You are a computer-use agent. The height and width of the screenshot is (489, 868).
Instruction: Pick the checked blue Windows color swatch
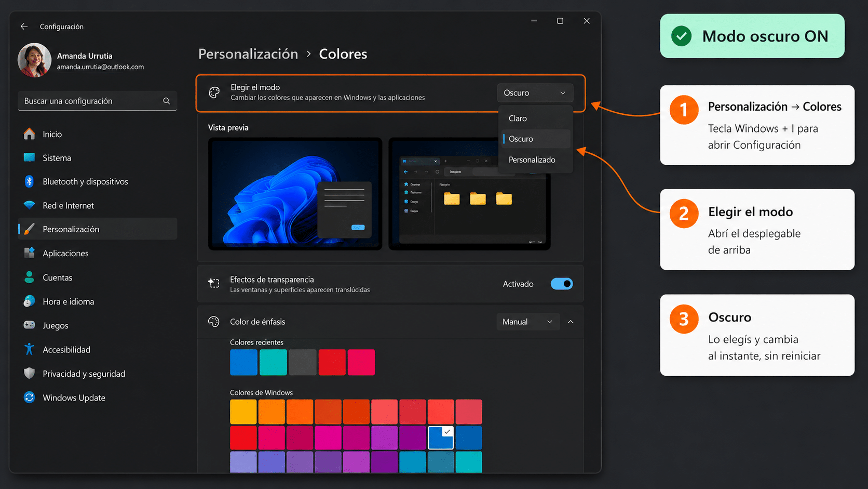tap(441, 438)
